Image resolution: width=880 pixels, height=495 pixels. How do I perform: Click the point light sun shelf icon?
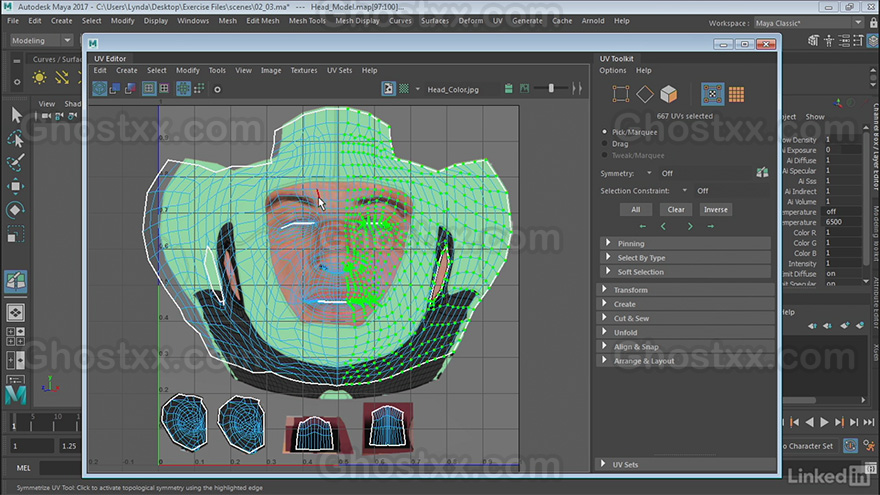point(39,77)
